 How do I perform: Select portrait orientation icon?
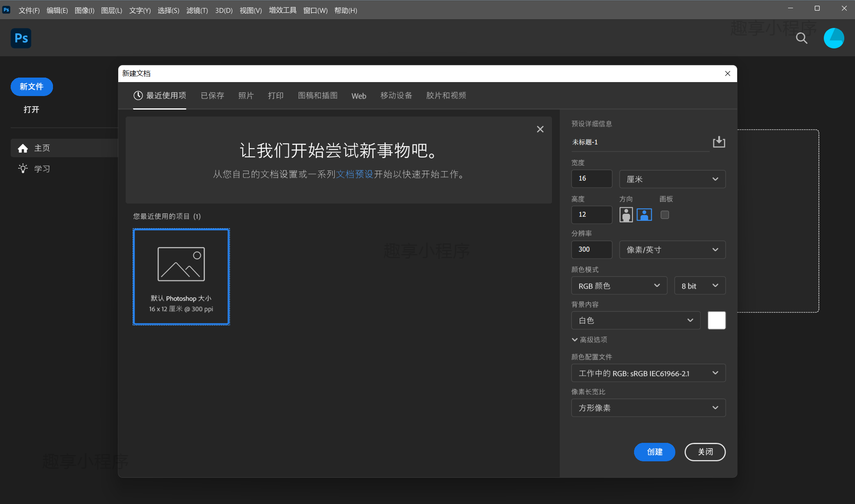click(626, 215)
